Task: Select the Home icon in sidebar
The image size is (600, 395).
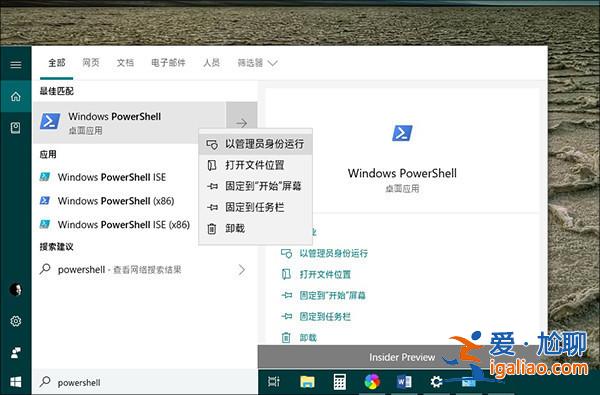Action: click(x=16, y=96)
